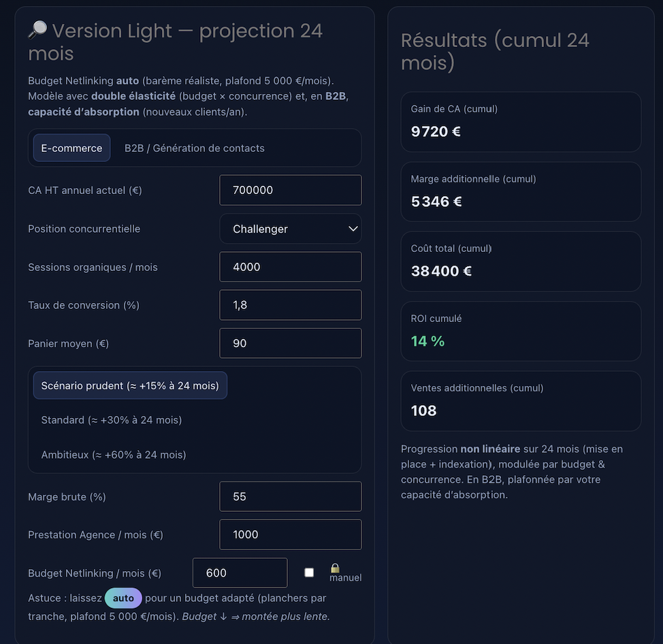This screenshot has height=644, width=663.
Task: Focus the Marge brute percentage field
Action: click(x=291, y=496)
